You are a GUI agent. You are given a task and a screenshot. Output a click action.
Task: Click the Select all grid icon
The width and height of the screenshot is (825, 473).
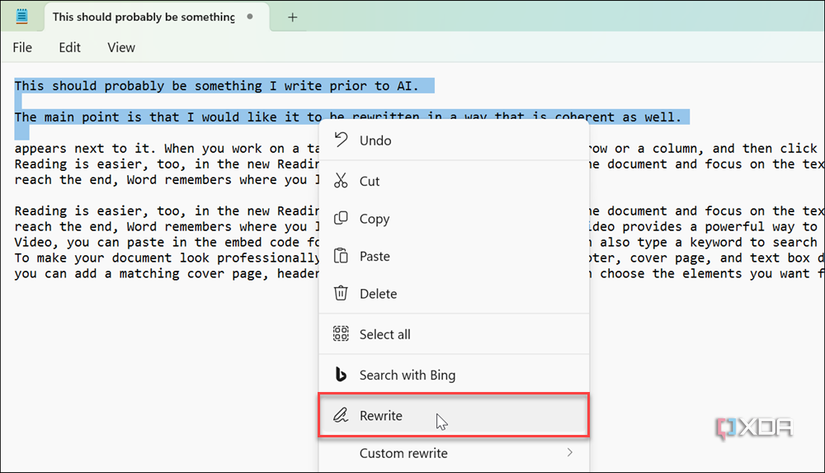coord(341,334)
